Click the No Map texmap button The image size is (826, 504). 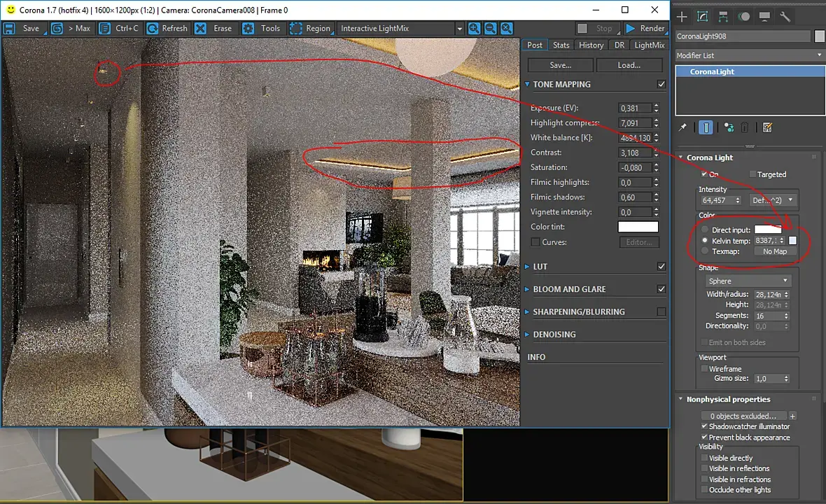pyautogui.click(x=775, y=251)
